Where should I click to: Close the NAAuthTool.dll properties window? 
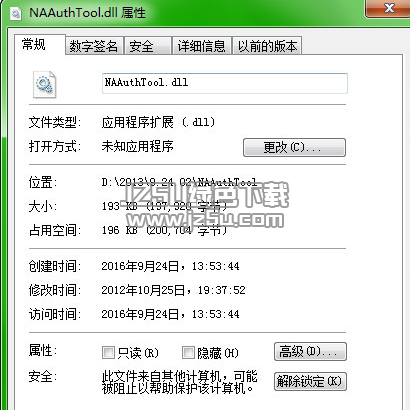(x=389, y=8)
